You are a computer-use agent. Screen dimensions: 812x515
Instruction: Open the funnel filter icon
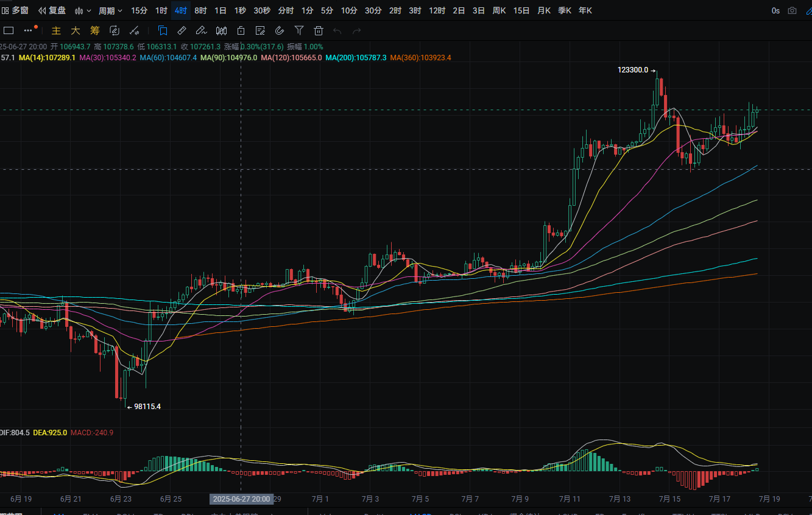298,30
